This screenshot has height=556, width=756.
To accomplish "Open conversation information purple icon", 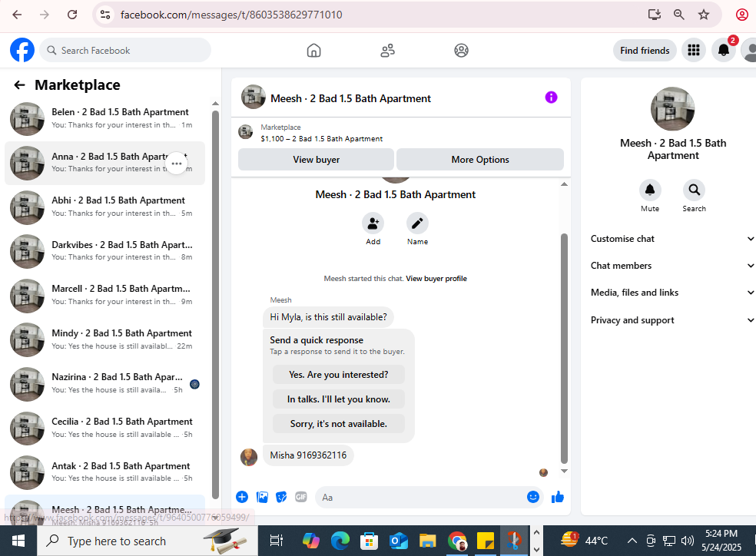I will coord(551,98).
